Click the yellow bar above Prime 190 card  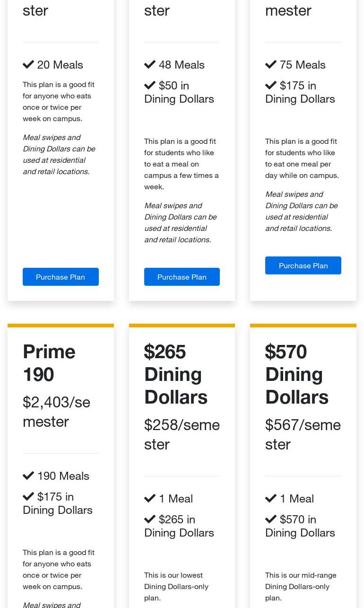pos(61,326)
